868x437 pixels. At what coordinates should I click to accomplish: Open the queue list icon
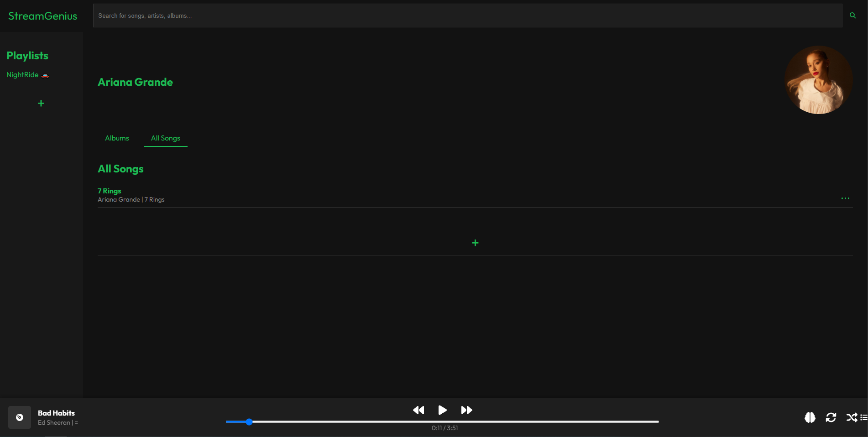point(864,417)
